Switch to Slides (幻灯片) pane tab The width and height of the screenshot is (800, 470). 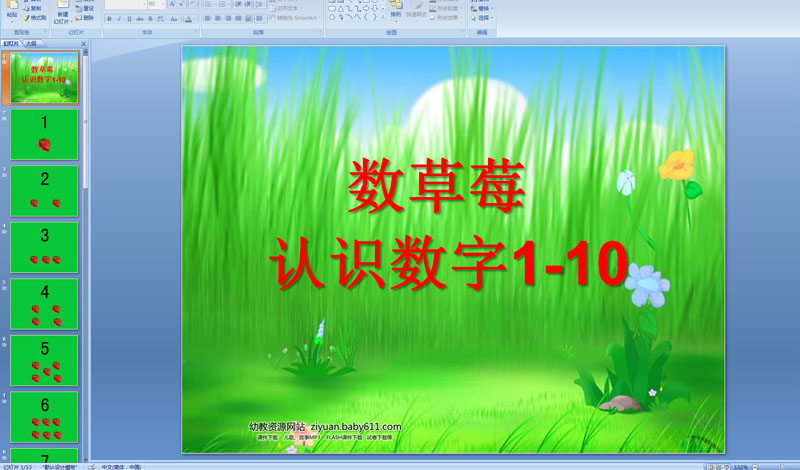point(11,44)
